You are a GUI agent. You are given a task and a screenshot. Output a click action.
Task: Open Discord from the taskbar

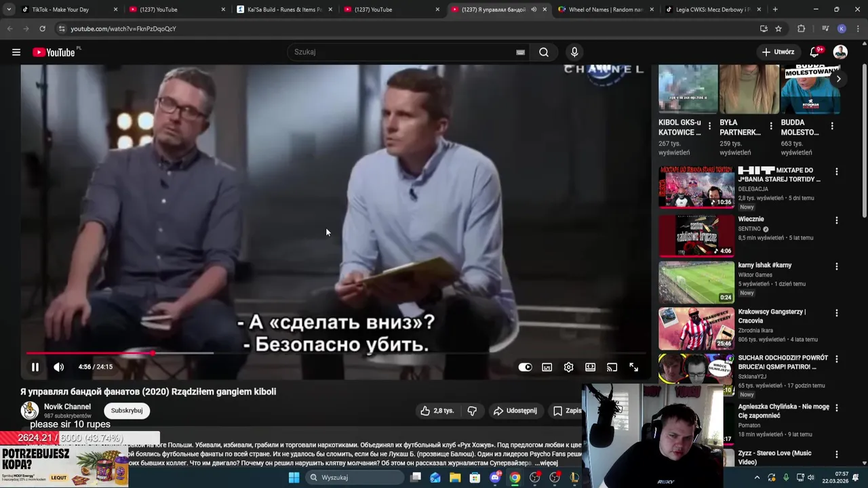[x=495, y=477]
